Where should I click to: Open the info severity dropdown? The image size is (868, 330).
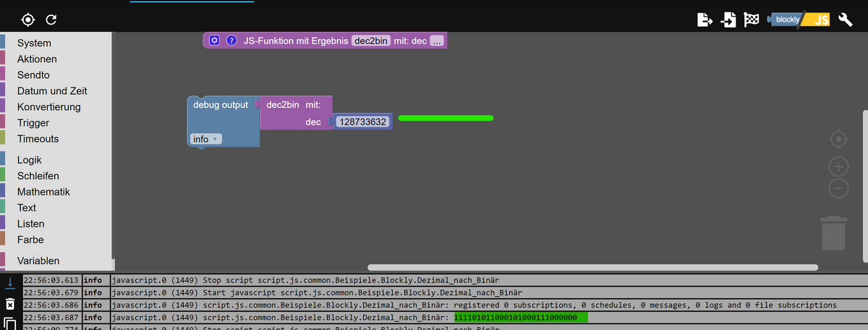pyautogui.click(x=206, y=139)
